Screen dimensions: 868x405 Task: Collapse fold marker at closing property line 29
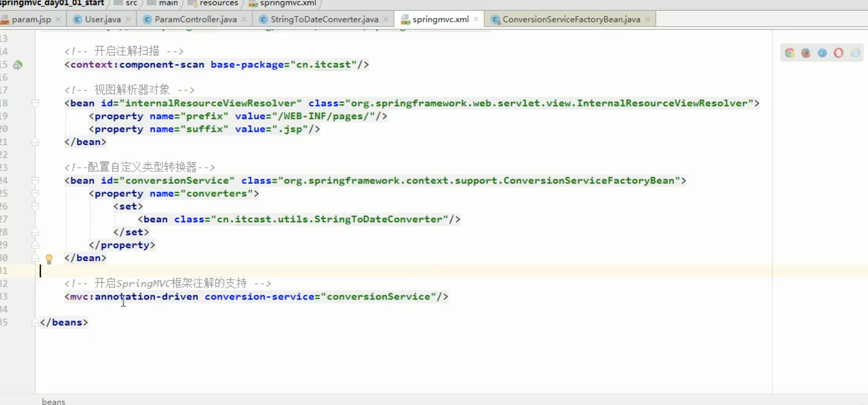35,245
